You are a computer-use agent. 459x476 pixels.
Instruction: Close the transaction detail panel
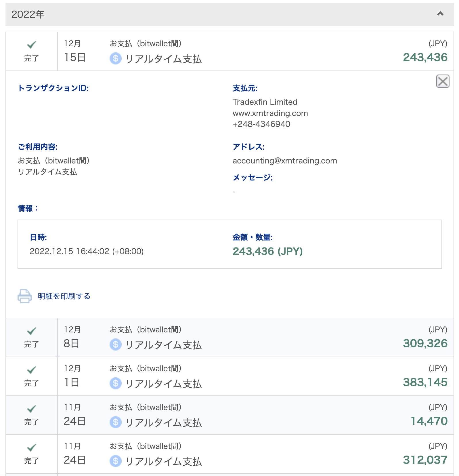coord(443,81)
